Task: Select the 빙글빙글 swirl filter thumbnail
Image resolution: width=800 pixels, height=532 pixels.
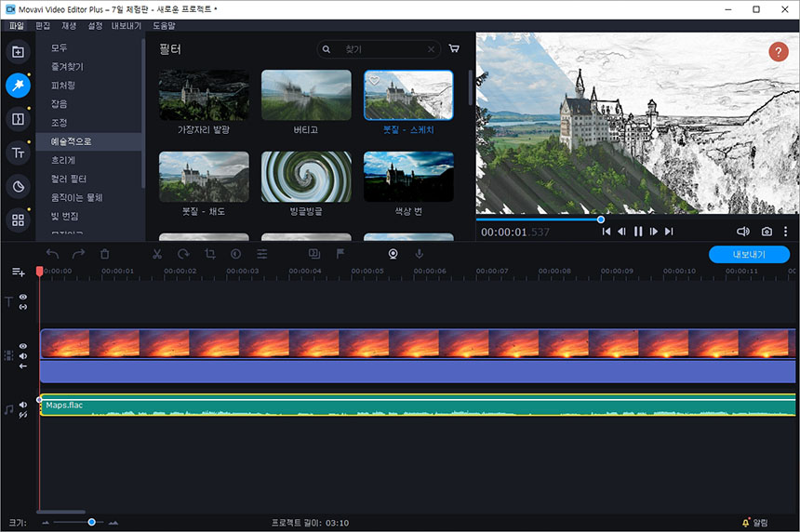Action: click(306, 177)
